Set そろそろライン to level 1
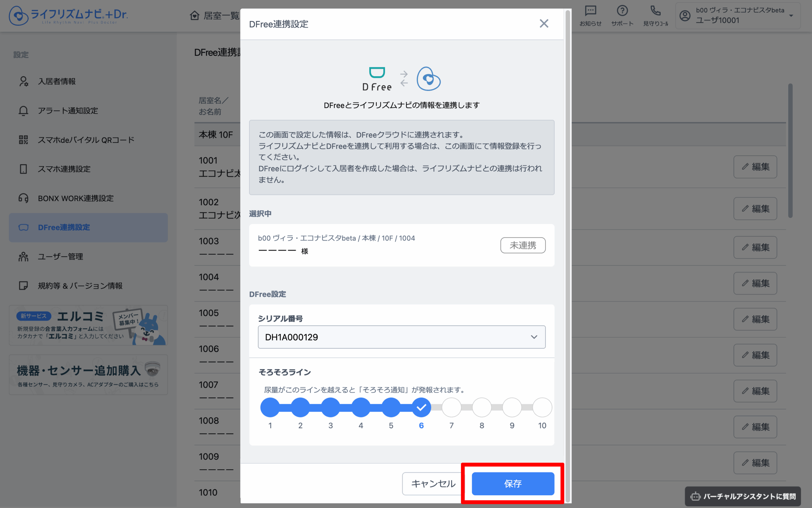812x508 pixels. (x=270, y=407)
